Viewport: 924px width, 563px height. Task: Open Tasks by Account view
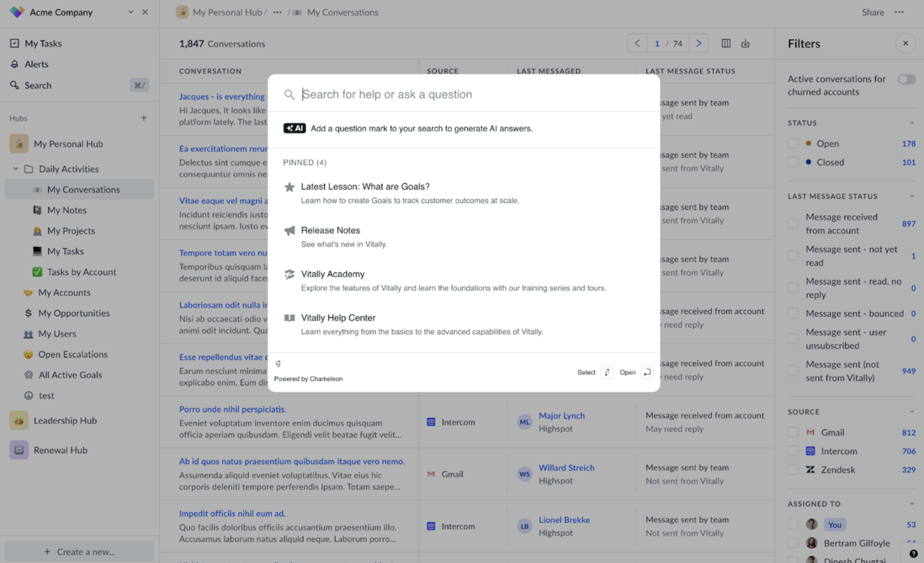pyautogui.click(x=81, y=272)
